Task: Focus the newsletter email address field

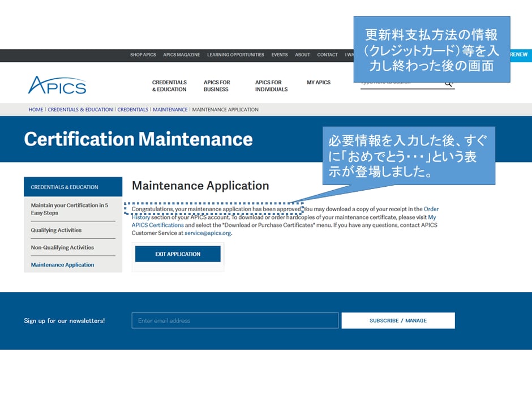Action: click(x=235, y=321)
